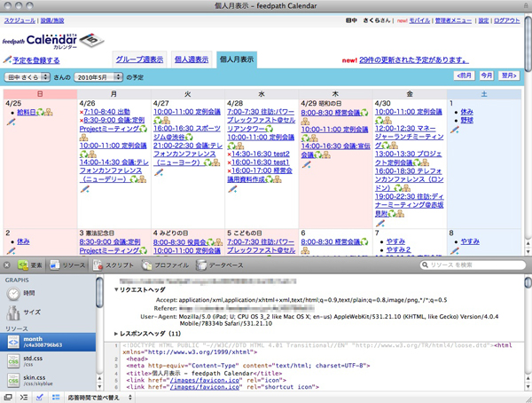Image resolution: width=532 pixels, height=403 pixels.
Task: Show the プロファイル (Profiles) panel
Action: [x=163, y=265]
